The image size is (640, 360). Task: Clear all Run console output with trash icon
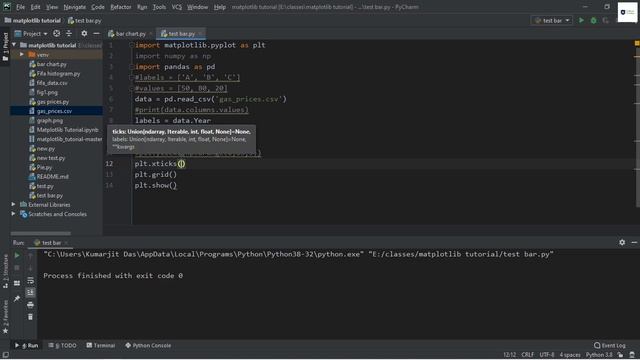(30, 317)
